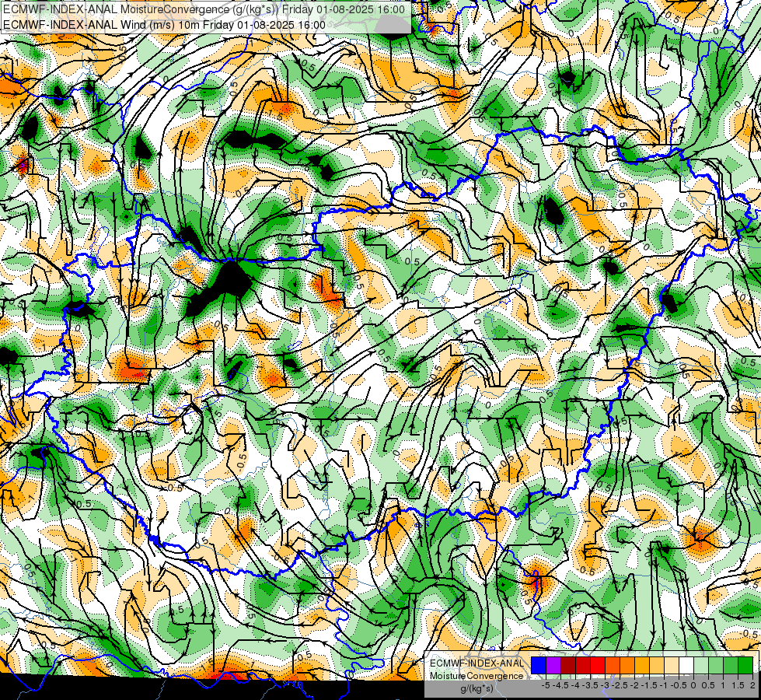
Task: Click the -4 tick label in legend
Action: pos(575,685)
